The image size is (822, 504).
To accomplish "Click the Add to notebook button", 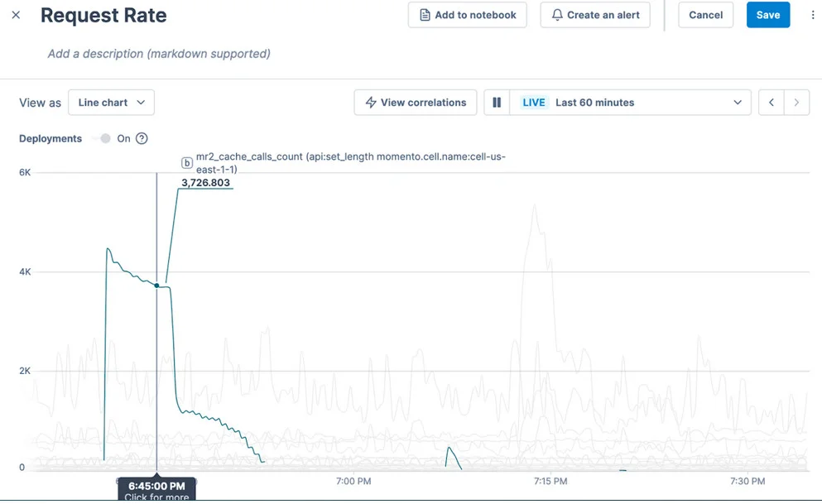I will pos(467,15).
